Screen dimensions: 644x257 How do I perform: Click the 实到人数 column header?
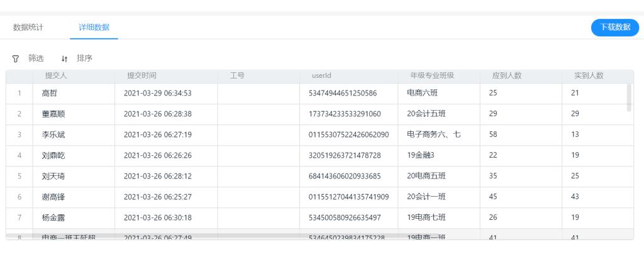(x=589, y=75)
